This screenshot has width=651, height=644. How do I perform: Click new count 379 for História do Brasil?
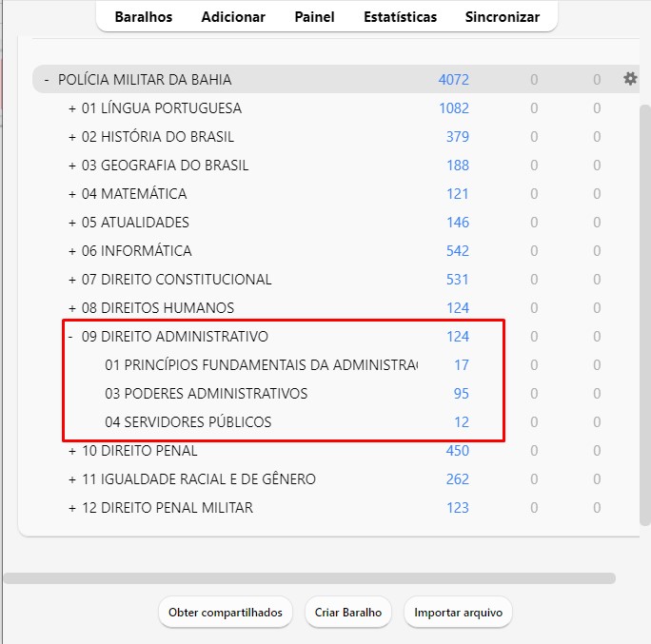458,137
